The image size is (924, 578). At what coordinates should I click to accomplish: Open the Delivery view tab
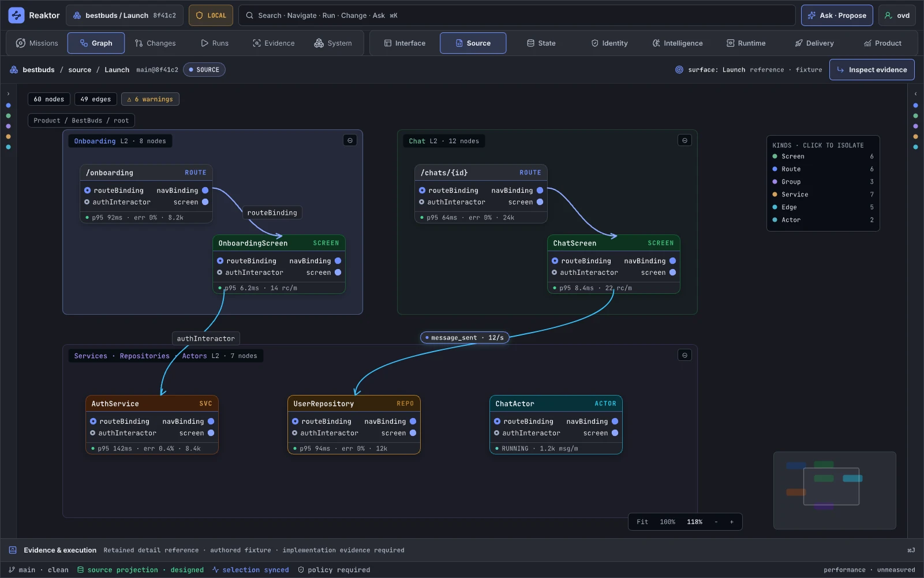pos(814,43)
